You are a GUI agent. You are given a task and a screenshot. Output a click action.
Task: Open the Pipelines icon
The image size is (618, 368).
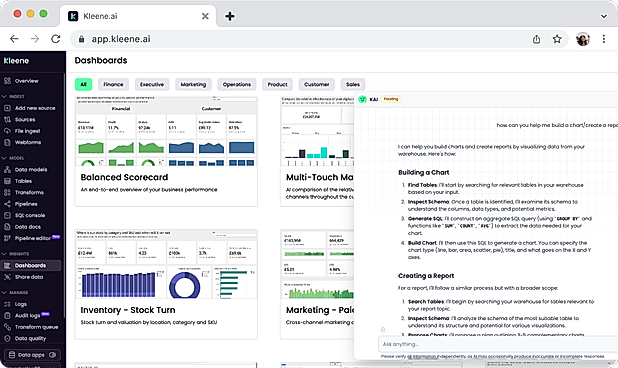tap(7, 204)
